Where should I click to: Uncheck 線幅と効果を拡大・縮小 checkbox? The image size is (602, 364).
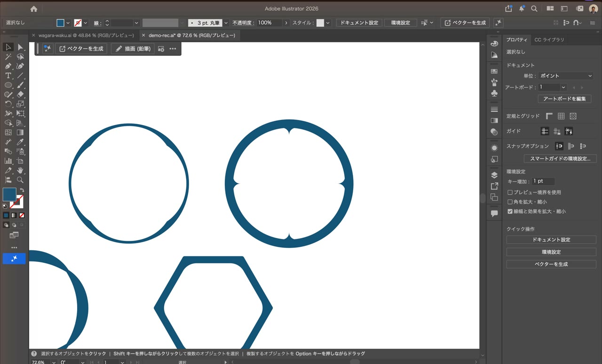pyautogui.click(x=510, y=212)
